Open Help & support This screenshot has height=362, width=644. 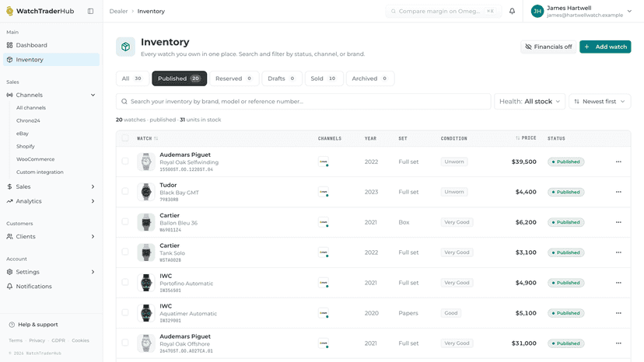33,324
